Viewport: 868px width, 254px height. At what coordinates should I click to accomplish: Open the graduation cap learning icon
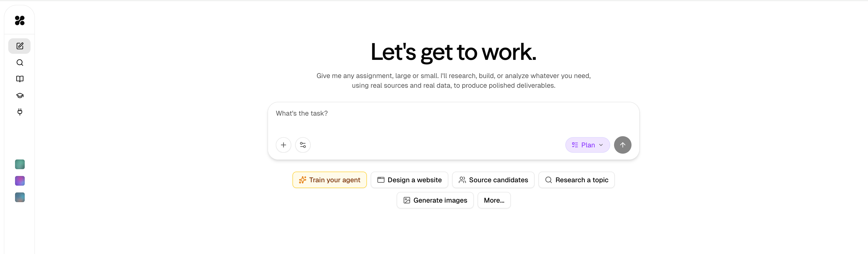pos(20,95)
